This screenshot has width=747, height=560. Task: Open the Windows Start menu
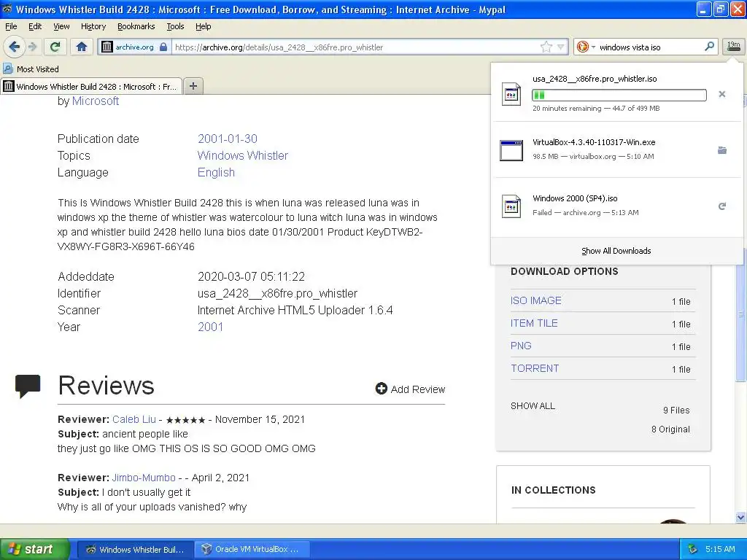coord(34,549)
